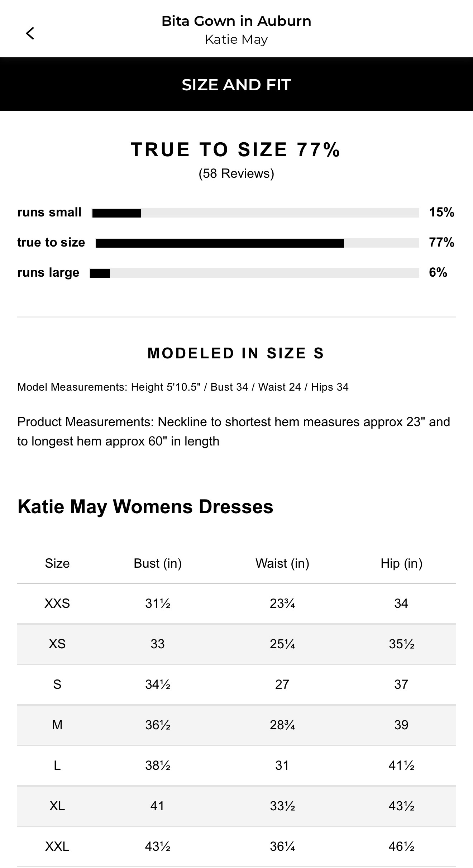Tap the Bust (in) column header
The width and height of the screenshot is (473, 868).
[158, 563]
